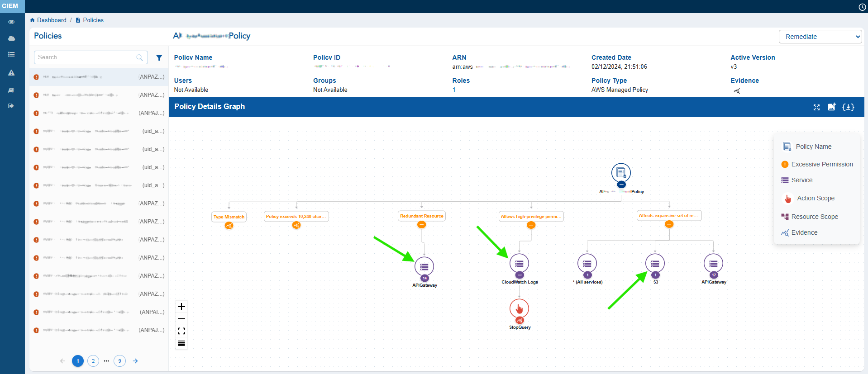Open the Remediate dropdown

pos(820,37)
